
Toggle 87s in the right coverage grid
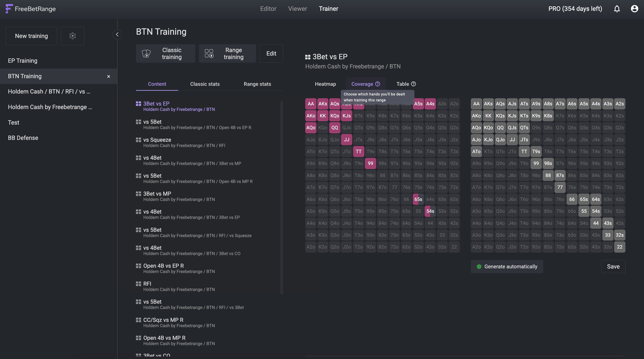[560, 175]
